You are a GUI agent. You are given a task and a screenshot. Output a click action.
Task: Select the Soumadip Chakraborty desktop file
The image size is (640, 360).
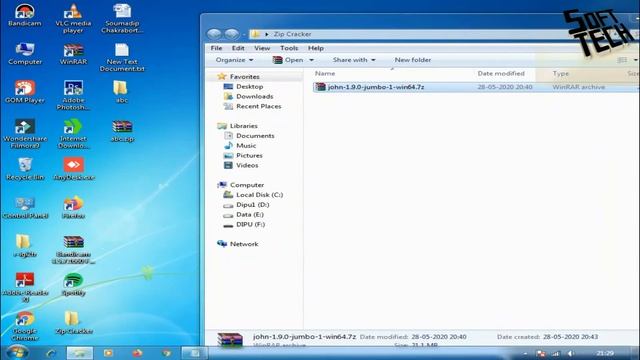coord(122,18)
